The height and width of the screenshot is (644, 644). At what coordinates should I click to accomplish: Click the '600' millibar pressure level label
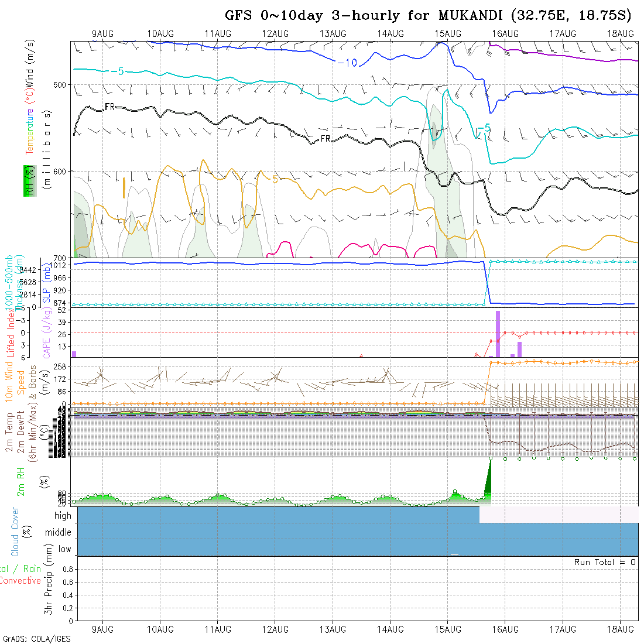tap(60, 172)
